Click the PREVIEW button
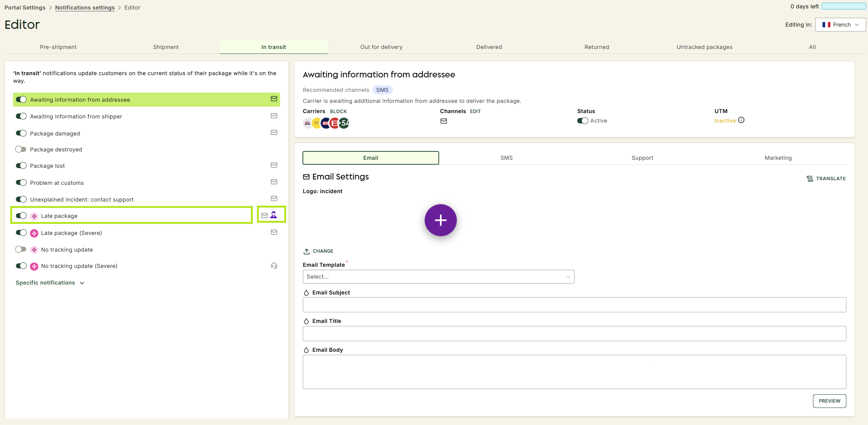 (829, 401)
